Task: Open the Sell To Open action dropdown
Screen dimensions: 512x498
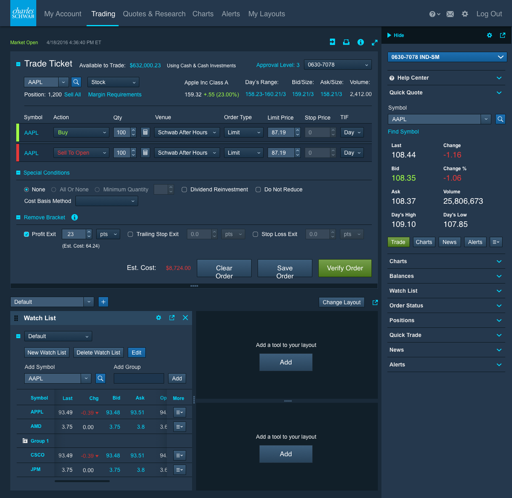Action: point(81,153)
